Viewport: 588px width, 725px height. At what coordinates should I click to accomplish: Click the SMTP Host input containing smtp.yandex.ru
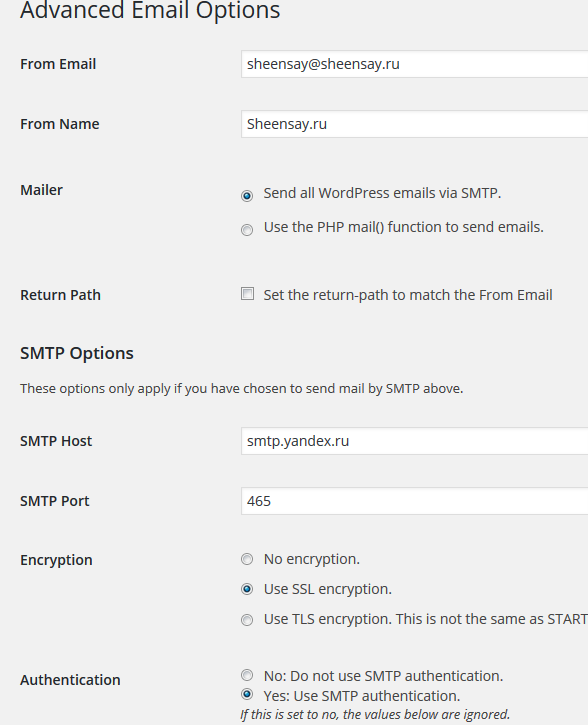(414, 441)
